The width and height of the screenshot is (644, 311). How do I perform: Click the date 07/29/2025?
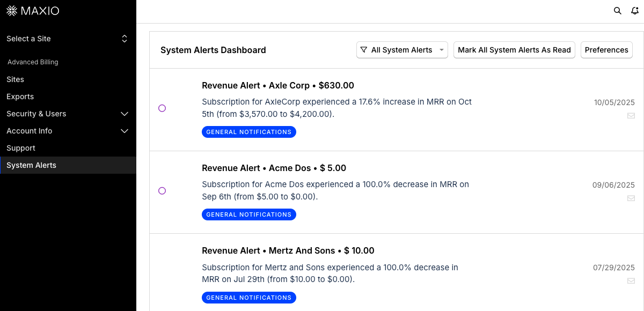[614, 268]
